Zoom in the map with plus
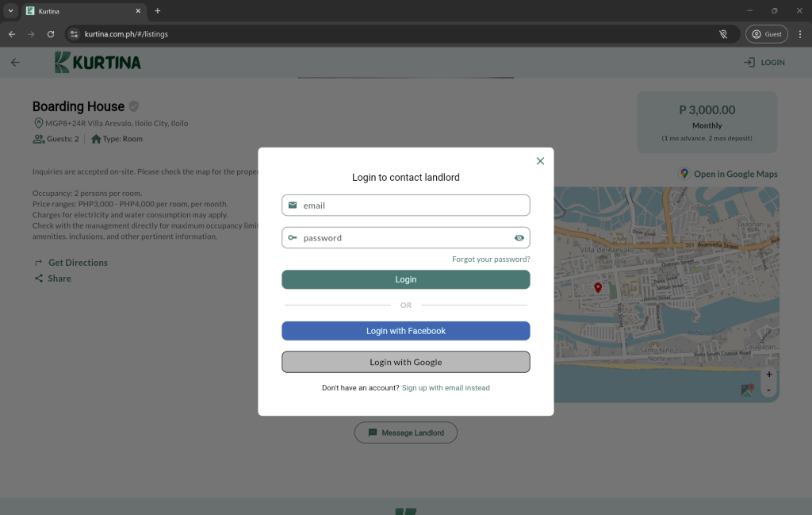812x515 pixels. (x=768, y=375)
